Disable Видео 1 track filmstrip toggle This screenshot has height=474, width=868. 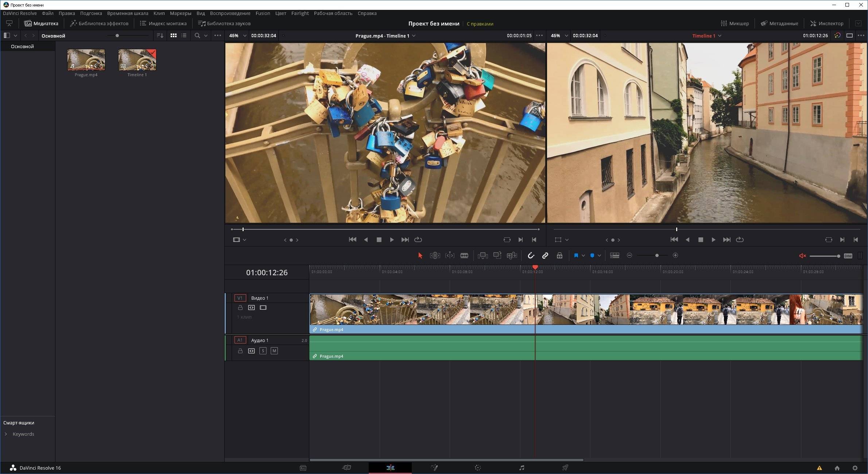pyautogui.click(x=263, y=308)
